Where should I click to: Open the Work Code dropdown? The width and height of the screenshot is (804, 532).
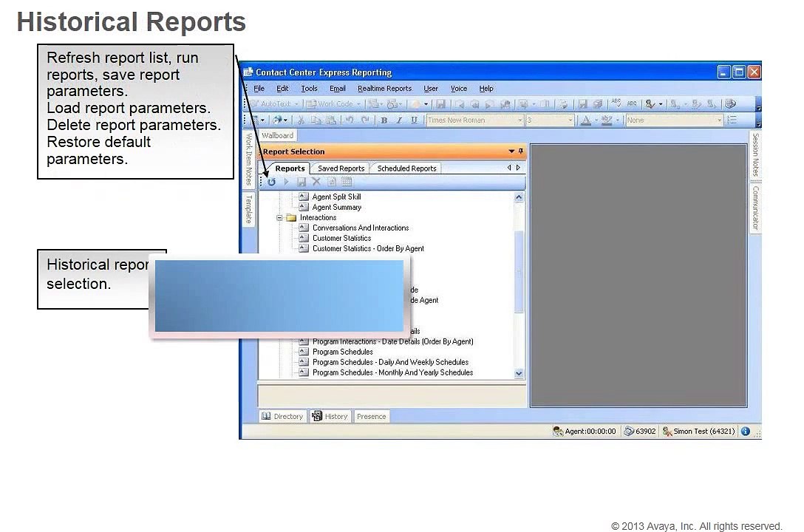[x=358, y=103]
